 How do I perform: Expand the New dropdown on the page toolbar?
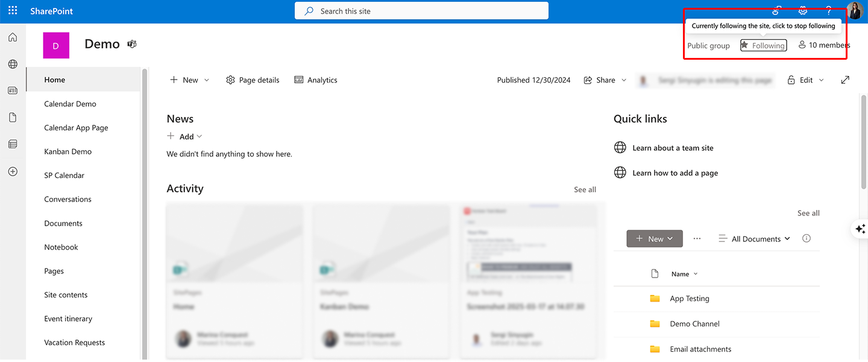pyautogui.click(x=206, y=80)
